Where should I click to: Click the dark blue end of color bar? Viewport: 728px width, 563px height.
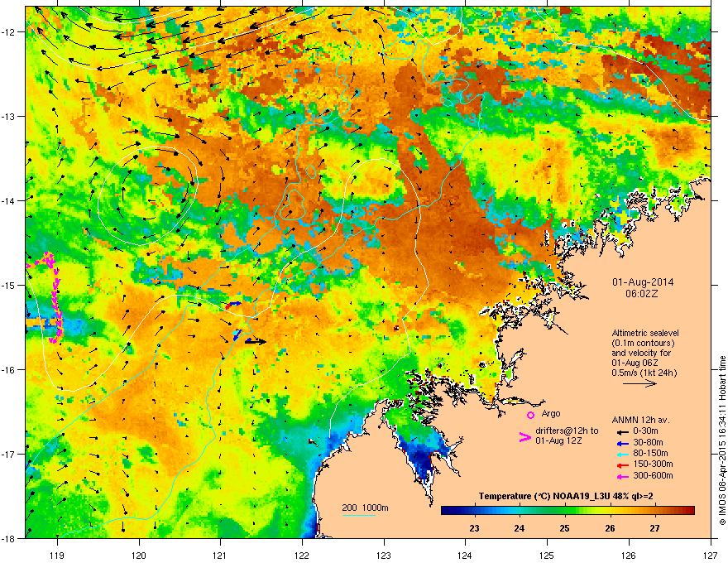point(447,511)
